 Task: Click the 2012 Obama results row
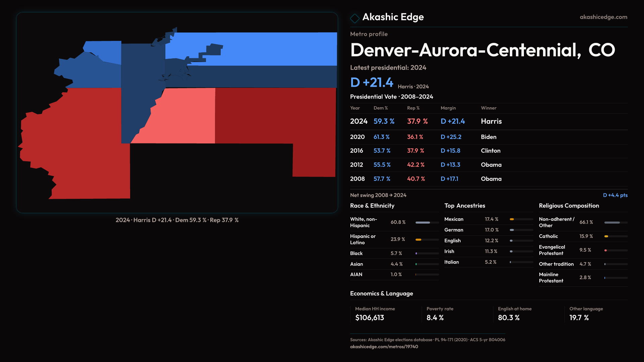[x=488, y=165]
